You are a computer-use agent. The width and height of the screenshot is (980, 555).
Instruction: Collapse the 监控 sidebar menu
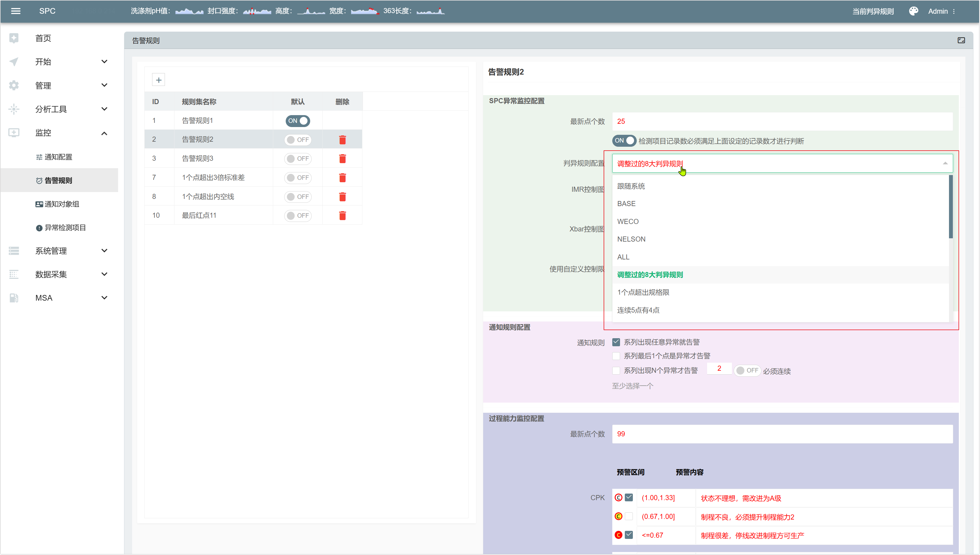pyautogui.click(x=104, y=133)
